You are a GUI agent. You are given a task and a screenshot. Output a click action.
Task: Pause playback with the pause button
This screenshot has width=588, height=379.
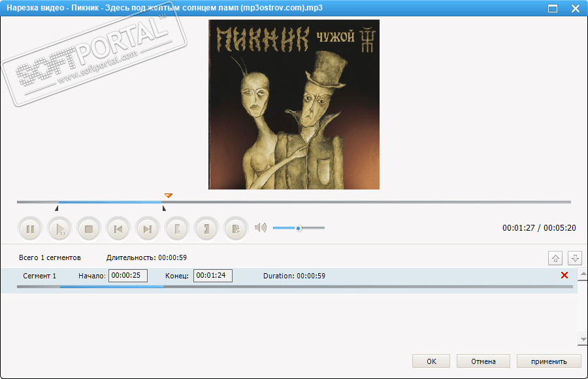tap(30, 229)
